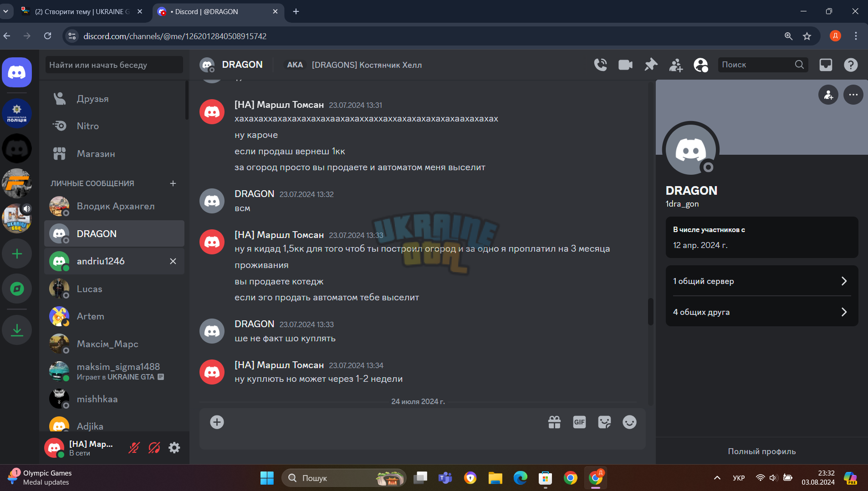Click the Discord home button
This screenshot has width=868, height=491.
17,72
